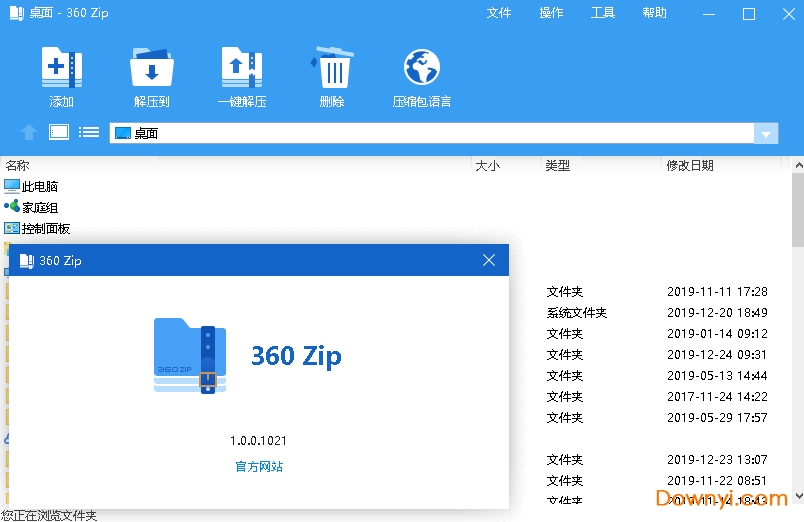Open the 工具 menu
Image resolution: width=804 pixels, height=522 pixels.
point(603,13)
